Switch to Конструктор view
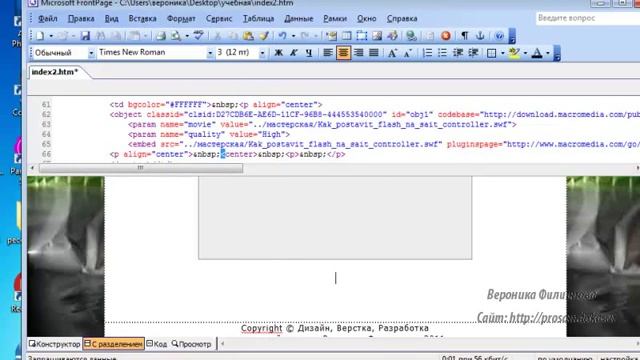 [x=55, y=344]
